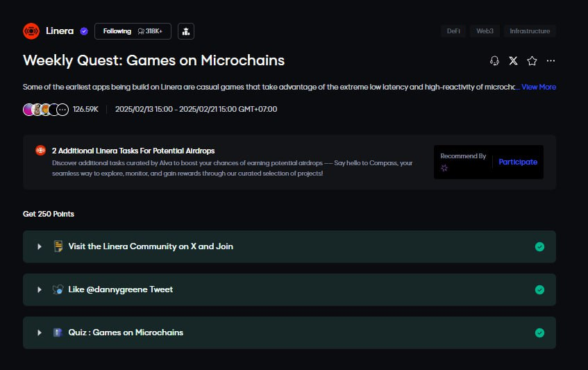588x370 pixels.
Task: Click the verified badge next to Linera
Action: [84, 31]
